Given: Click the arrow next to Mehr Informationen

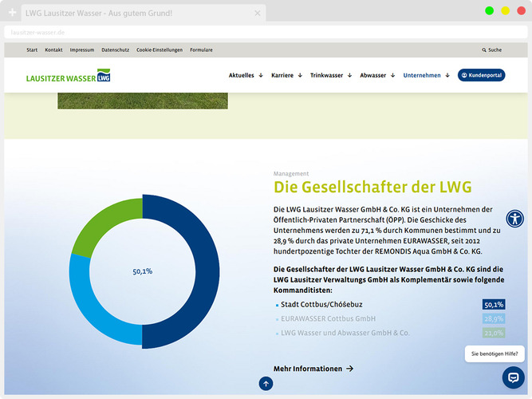Looking at the screenshot, I should click(x=350, y=369).
